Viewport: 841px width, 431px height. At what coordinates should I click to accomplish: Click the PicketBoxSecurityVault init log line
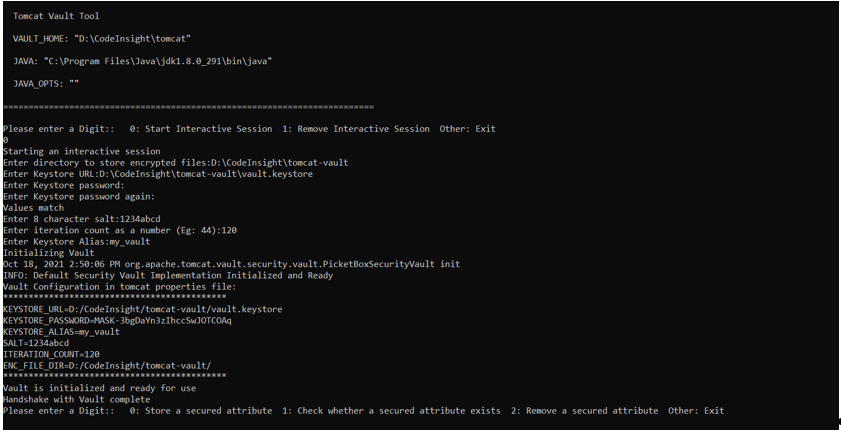231,264
